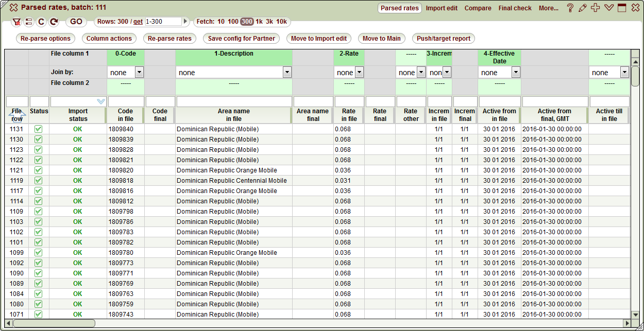Click the plus icon in the title bar
The height and width of the screenshot is (331, 644).
point(595,8)
